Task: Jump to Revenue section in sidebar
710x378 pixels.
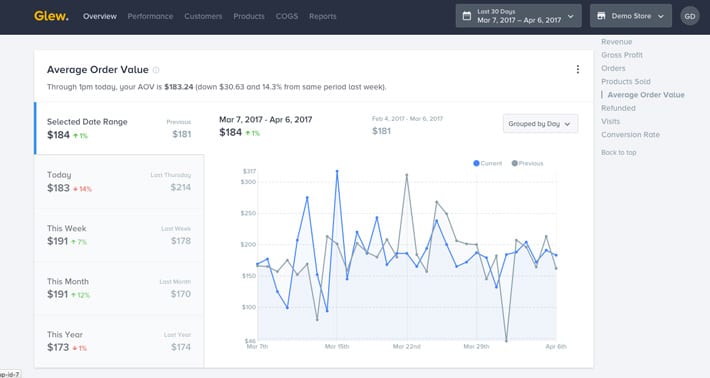Action: pyautogui.click(x=616, y=42)
